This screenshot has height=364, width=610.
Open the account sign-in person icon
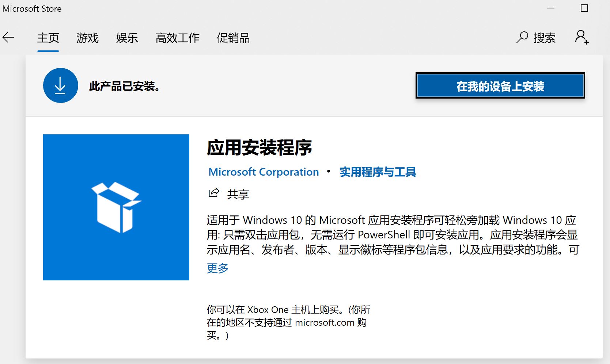tap(582, 37)
